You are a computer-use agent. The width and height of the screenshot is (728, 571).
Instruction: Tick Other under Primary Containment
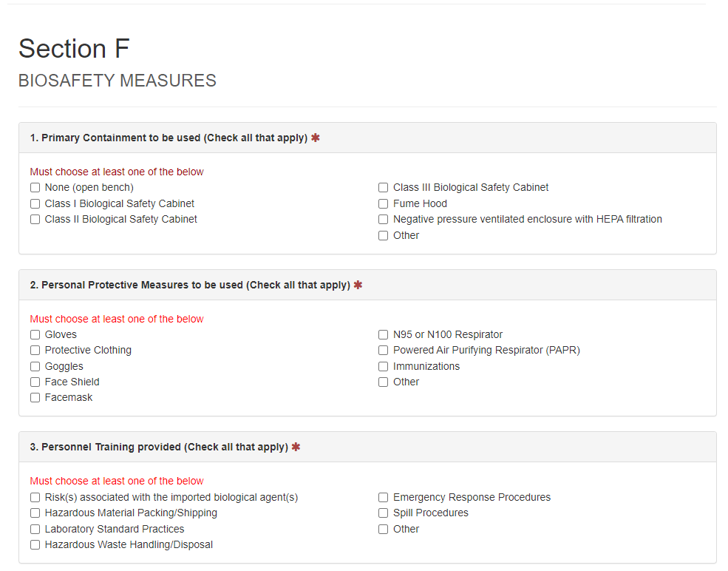(x=383, y=236)
